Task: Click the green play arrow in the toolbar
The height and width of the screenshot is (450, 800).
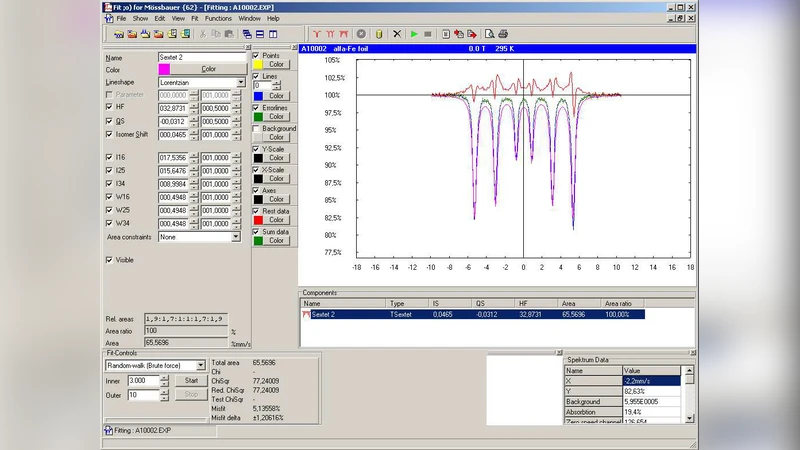Action: [414, 33]
